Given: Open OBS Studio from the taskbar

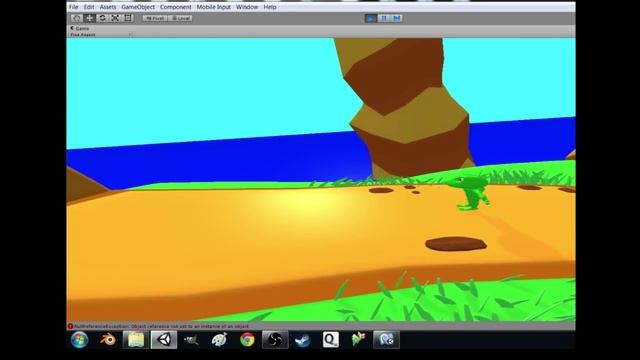Looking at the screenshot, I should [275, 340].
